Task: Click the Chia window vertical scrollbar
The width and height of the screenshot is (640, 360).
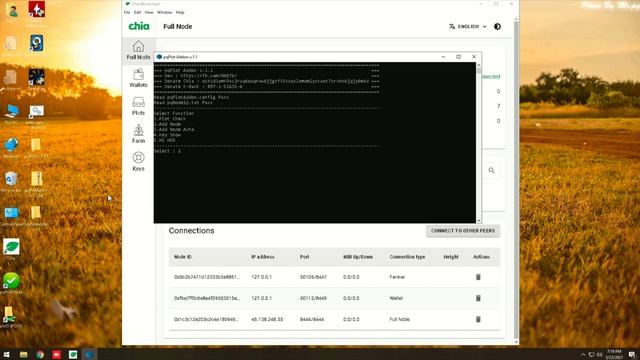Action: (x=516, y=180)
